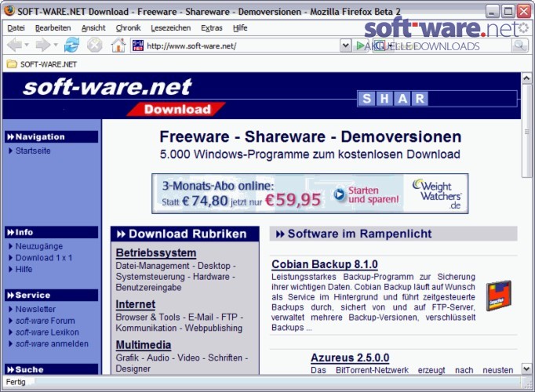Click the R letter tile in header
Image resolution: width=535 pixels, height=392 pixels.
[420, 99]
